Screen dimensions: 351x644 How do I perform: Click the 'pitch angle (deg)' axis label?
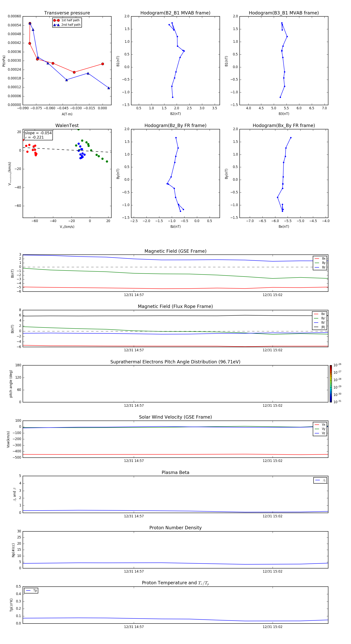coord(11,384)
